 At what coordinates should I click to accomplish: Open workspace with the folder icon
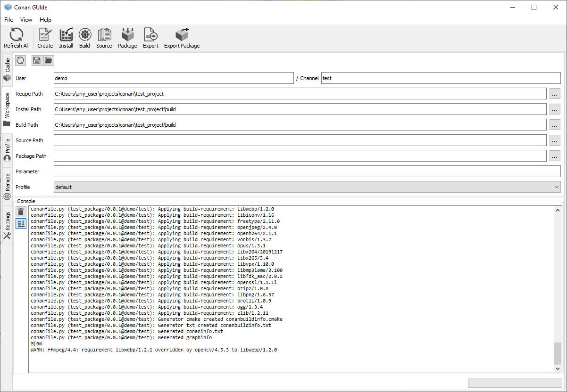(49, 60)
